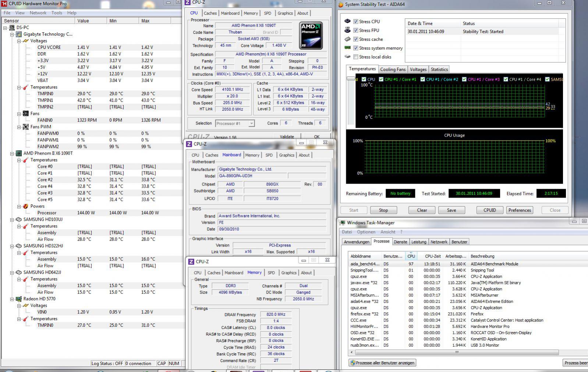588x372 pixels.
Task: Click the AMD Phenom II logo in CPU-Z
Action: tap(311, 36)
